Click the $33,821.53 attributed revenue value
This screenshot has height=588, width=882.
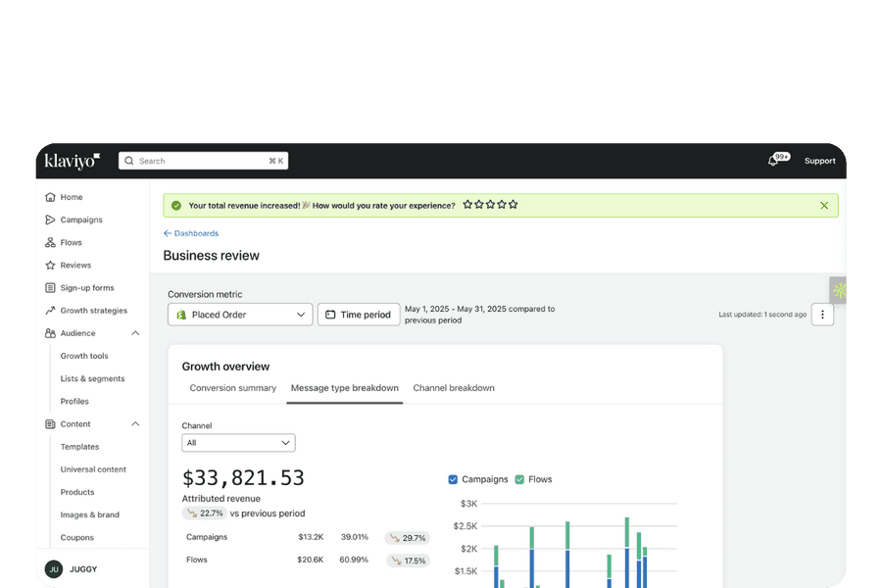pos(243,477)
